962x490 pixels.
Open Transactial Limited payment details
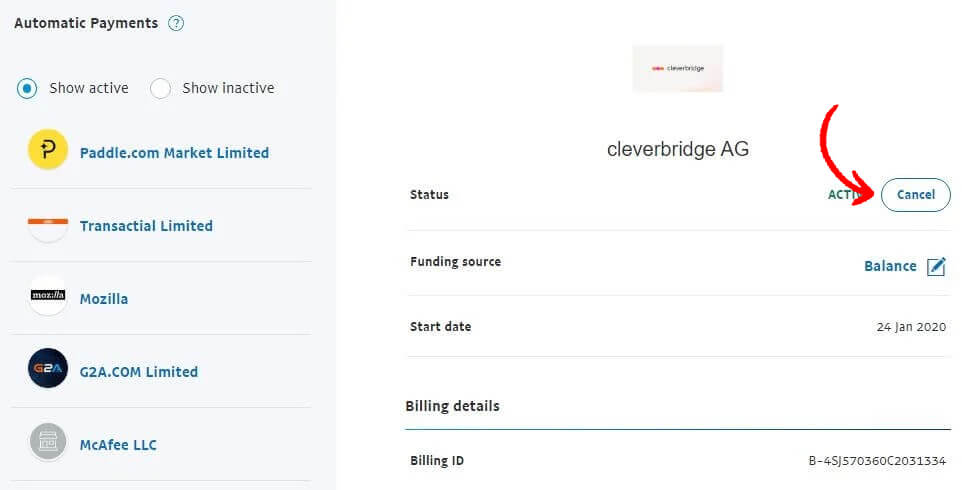pos(146,226)
